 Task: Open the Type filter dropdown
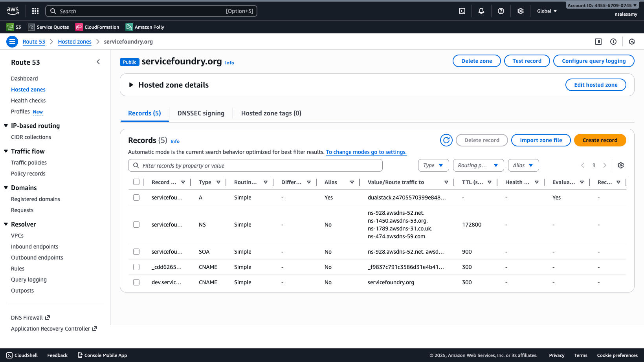coord(433,165)
